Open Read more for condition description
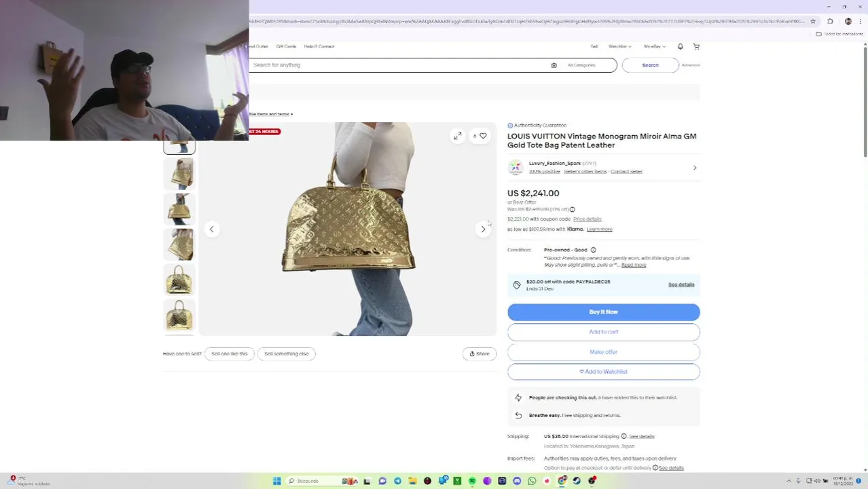Image resolution: width=868 pixels, height=489 pixels. point(634,265)
